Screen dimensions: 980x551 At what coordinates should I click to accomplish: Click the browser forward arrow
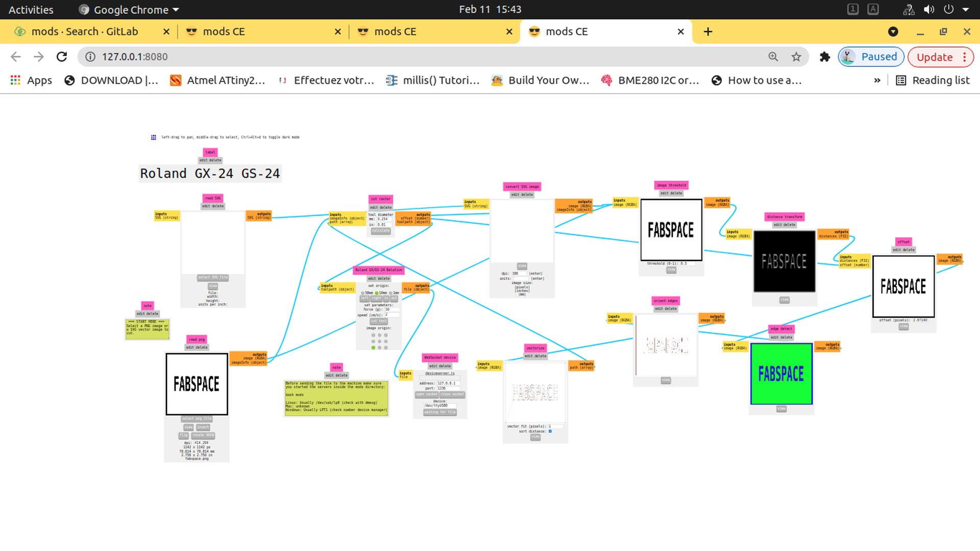coord(39,57)
